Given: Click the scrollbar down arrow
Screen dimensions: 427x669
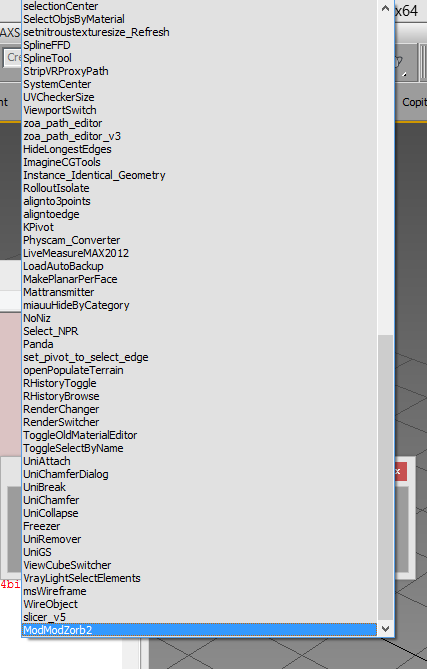Looking at the screenshot, I should pyautogui.click(x=385, y=628).
